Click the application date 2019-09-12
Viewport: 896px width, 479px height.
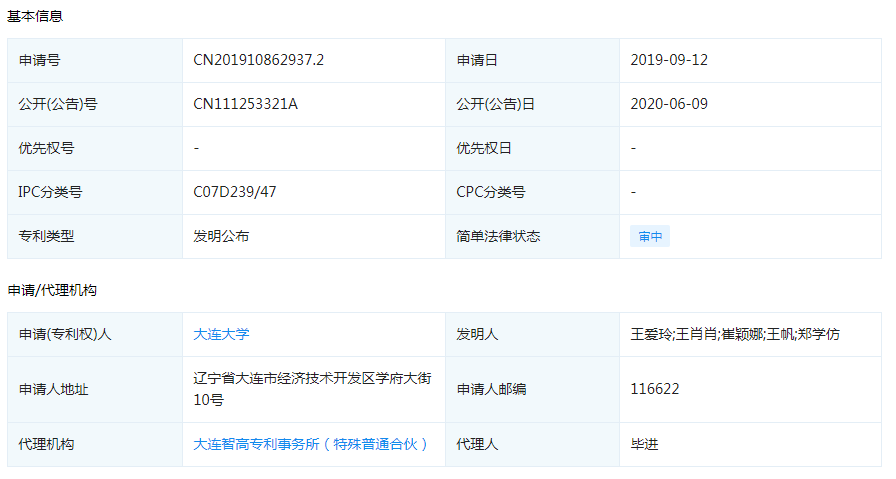coord(669,60)
